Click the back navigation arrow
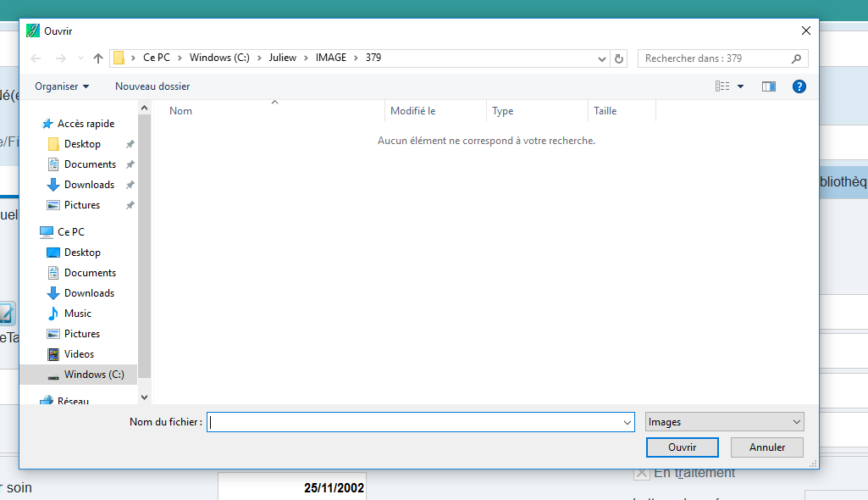 coord(36,58)
